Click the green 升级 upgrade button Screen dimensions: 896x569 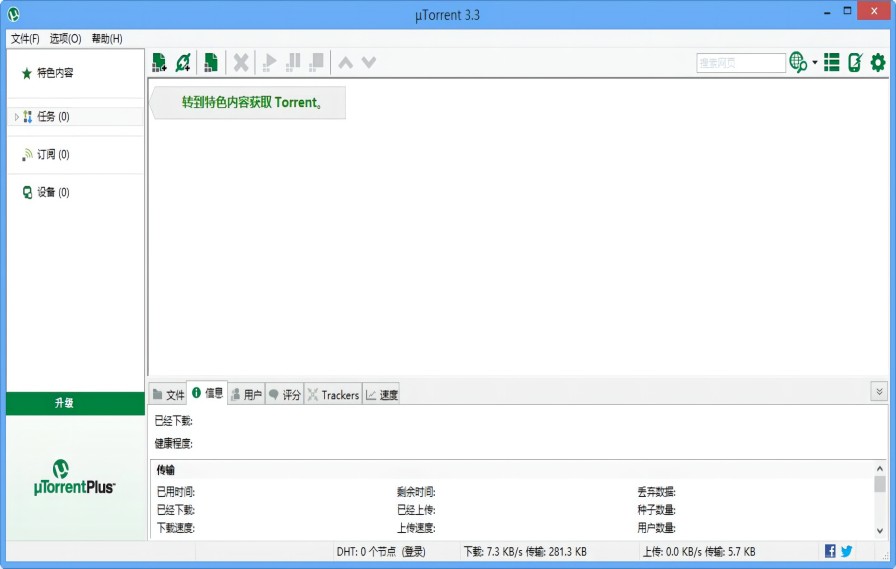click(75, 403)
